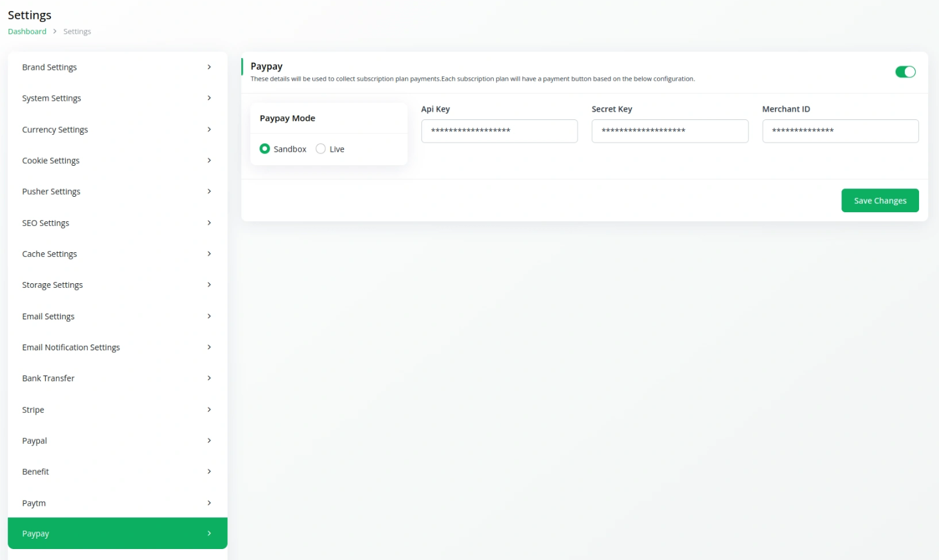Click chevron beside Cache Settings
This screenshot has height=560, width=939.
tap(209, 254)
